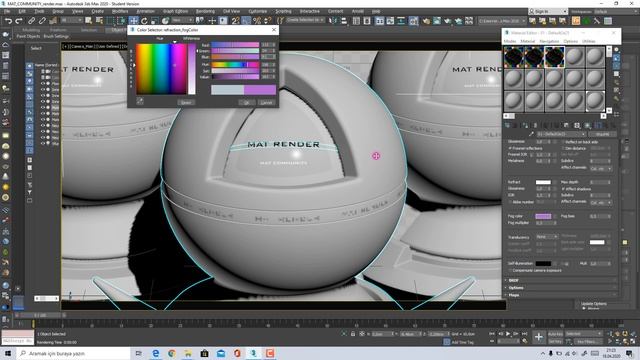
Task: Open the Sign In dropdown
Action: (548, 11)
